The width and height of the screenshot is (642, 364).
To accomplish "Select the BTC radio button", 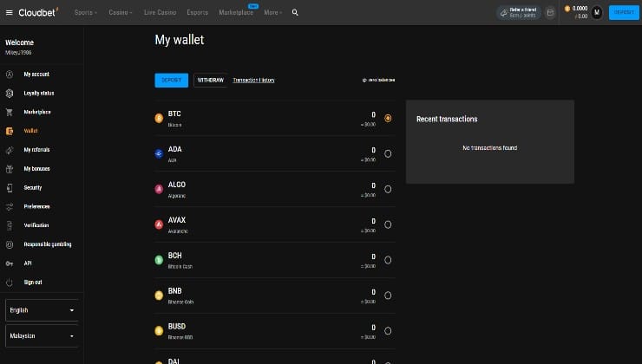I will (x=388, y=118).
